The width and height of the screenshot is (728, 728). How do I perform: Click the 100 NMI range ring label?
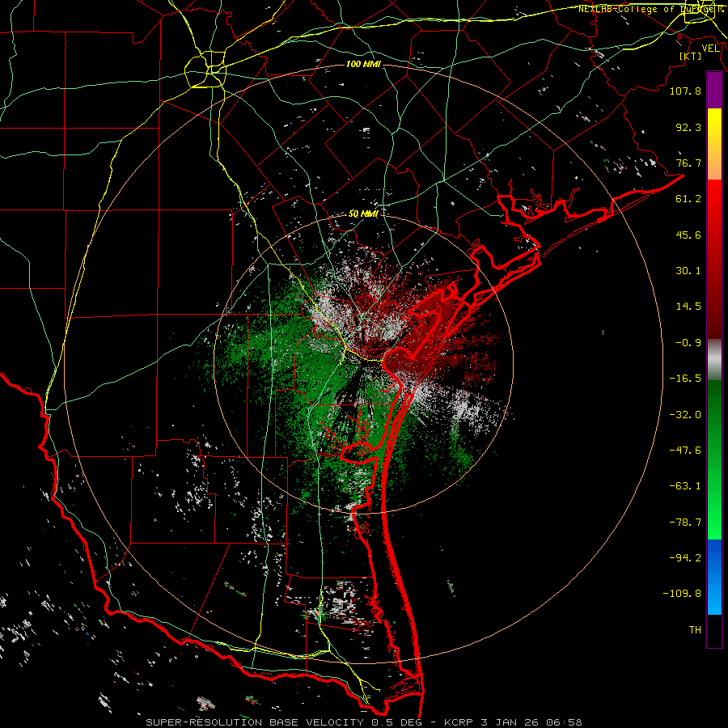[x=363, y=64]
